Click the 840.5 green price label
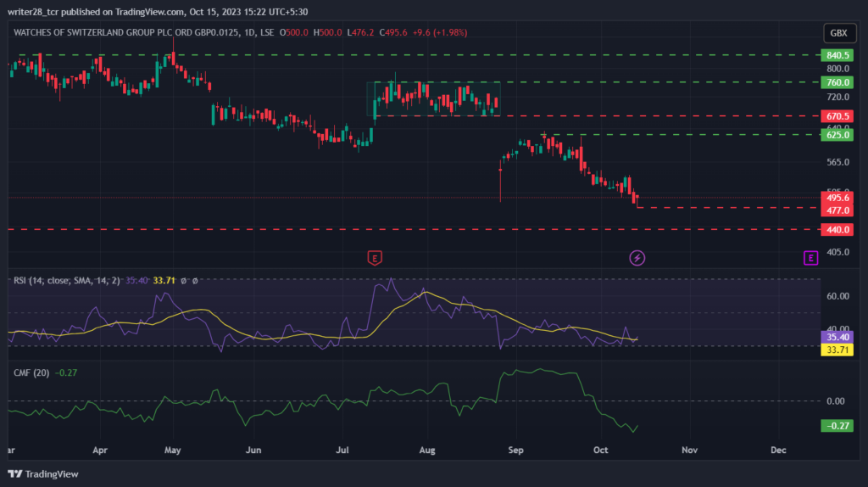This screenshot has width=868, height=487. (x=837, y=55)
